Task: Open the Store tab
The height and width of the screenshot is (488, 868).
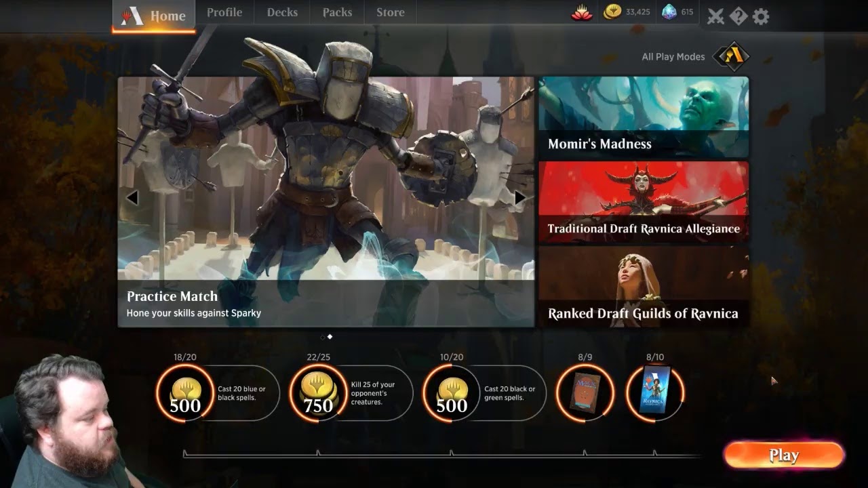Action: click(391, 13)
